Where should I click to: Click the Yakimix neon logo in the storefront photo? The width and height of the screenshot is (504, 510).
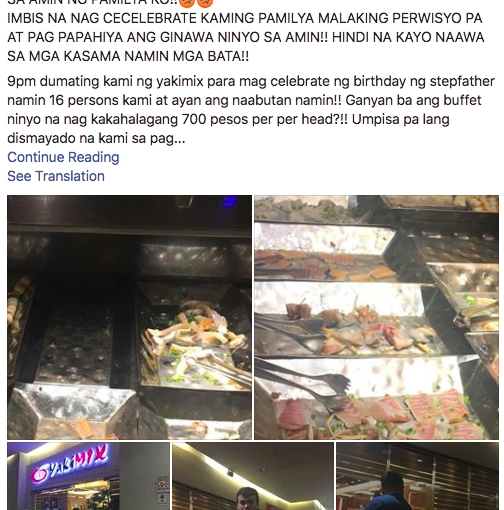click(x=70, y=463)
